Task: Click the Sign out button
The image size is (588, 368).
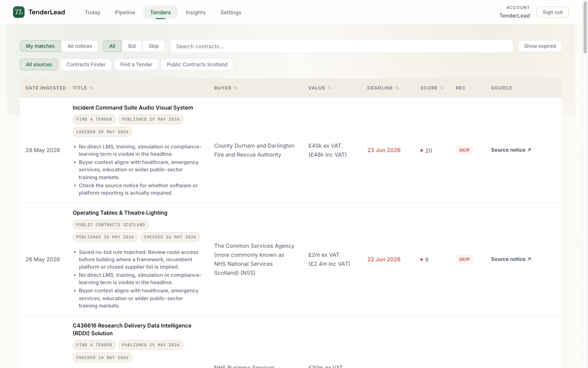Action: pyautogui.click(x=552, y=12)
